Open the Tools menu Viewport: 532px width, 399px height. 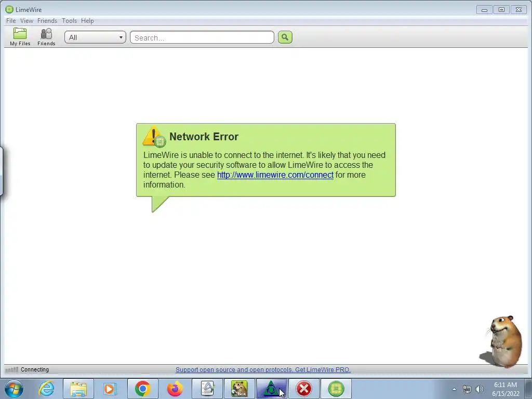69,21
